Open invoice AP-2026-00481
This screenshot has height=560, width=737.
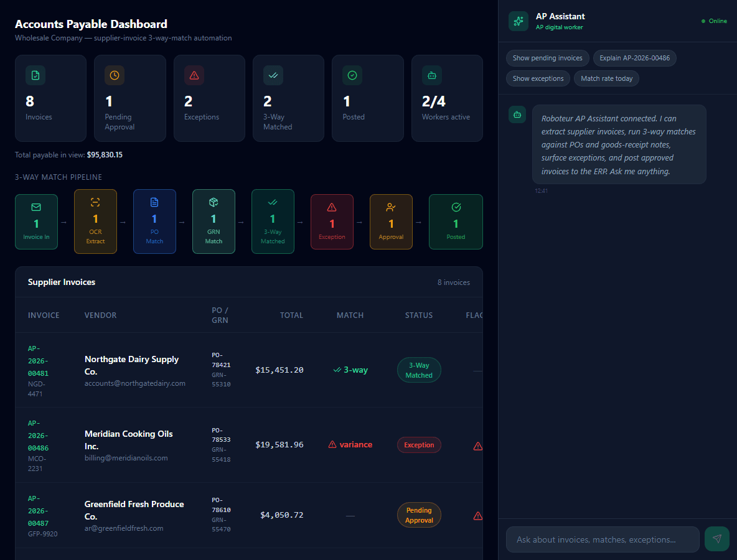pyautogui.click(x=38, y=361)
